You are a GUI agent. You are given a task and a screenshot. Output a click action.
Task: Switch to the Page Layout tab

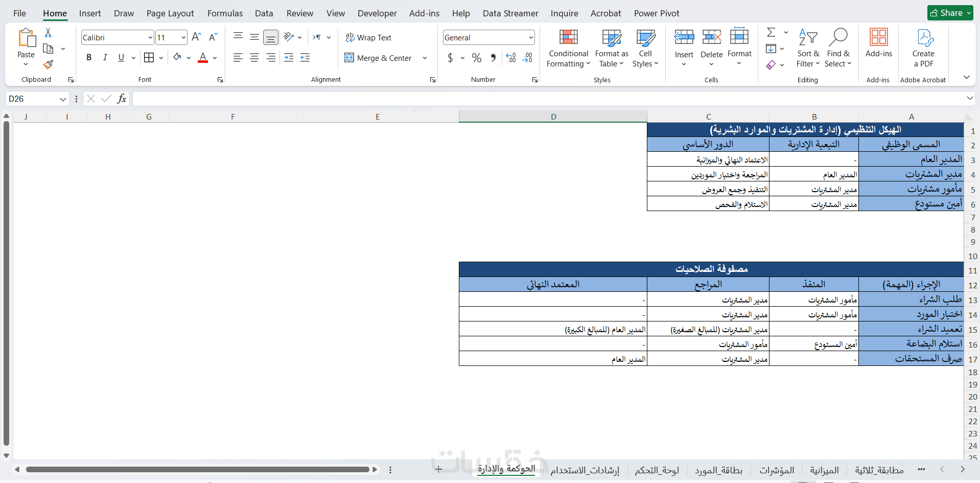coord(170,13)
